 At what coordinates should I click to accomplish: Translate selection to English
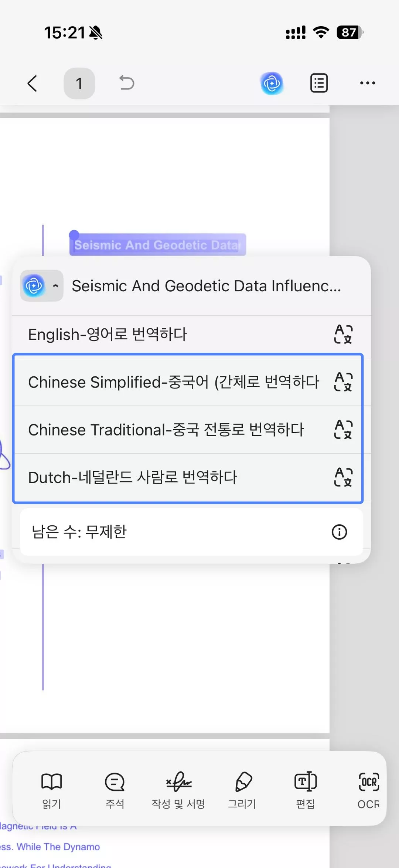tap(148, 334)
